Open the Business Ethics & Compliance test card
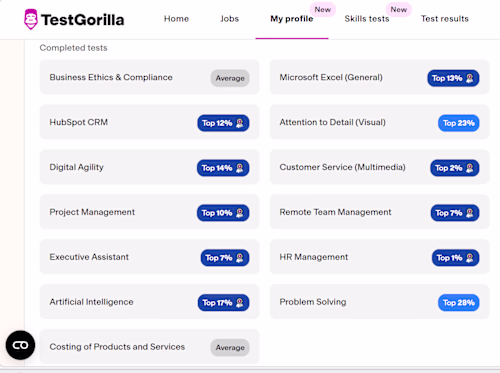This screenshot has width=500, height=373. [x=149, y=77]
